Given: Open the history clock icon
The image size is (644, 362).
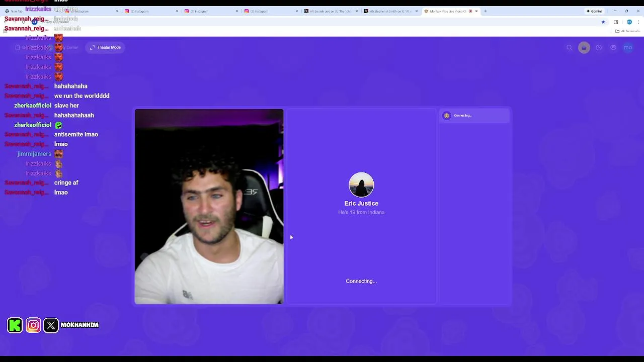Looking at the screenshot, I should pyautogui.click(x=599, y=48).
